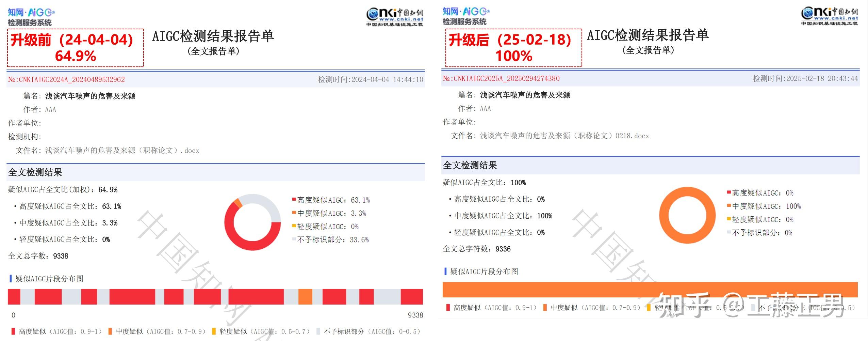Image resolution: width=868 pixels, height=341 pixels.
Task: Click the red 高度疑似 legend square under the left chart
Action: 14,330
